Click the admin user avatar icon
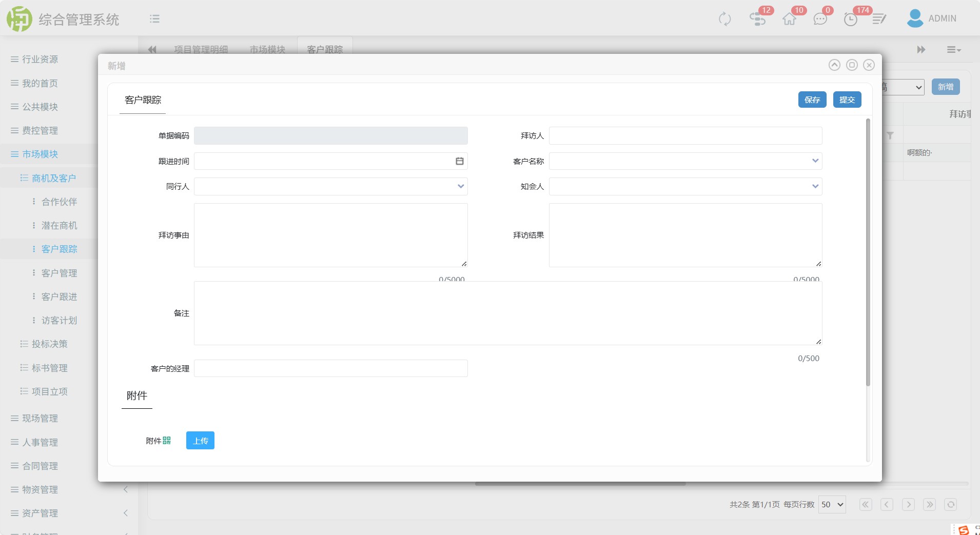 (x=915, y=18)
